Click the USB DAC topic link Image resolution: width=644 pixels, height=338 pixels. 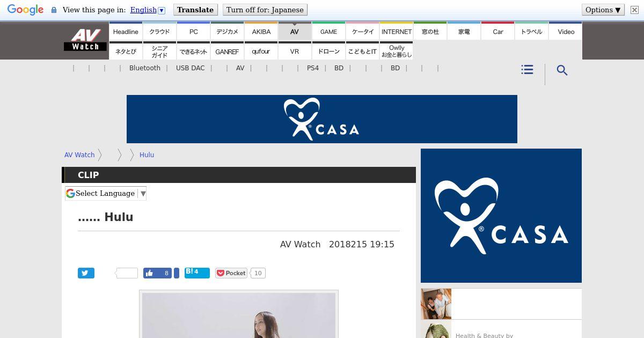coord(190,68)
